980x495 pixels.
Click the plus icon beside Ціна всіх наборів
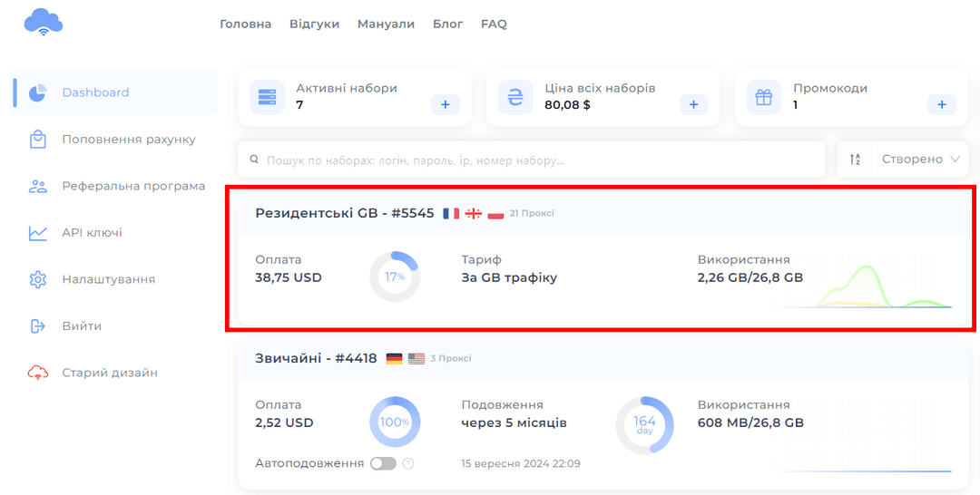pos(693,105)
